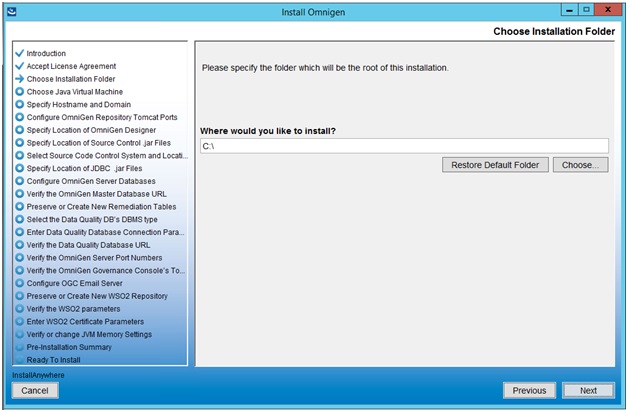Click the circle icon beside Verify the OmniGen Master Database URL
This screenshot has width=628, height=412.
coord(19,194)
